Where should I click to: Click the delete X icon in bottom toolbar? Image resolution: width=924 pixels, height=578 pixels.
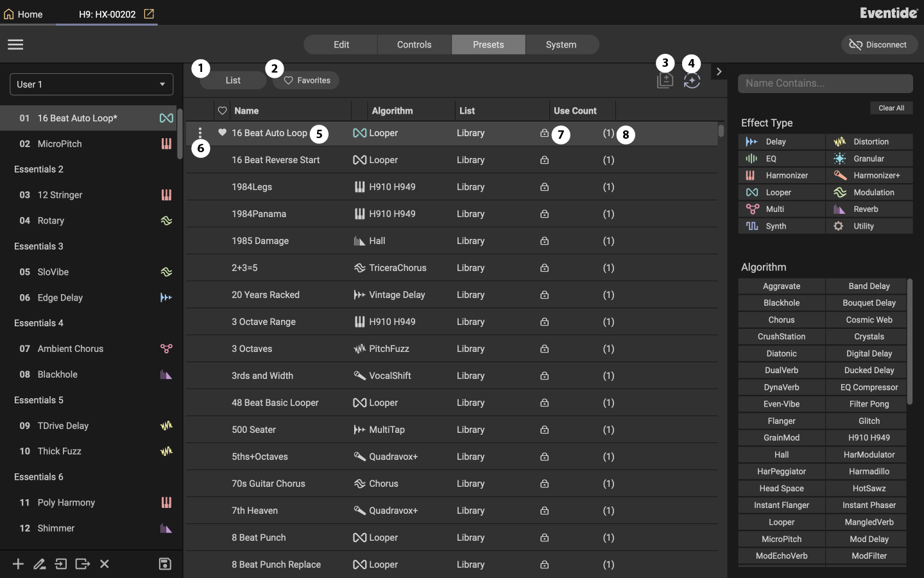[105, 564]
